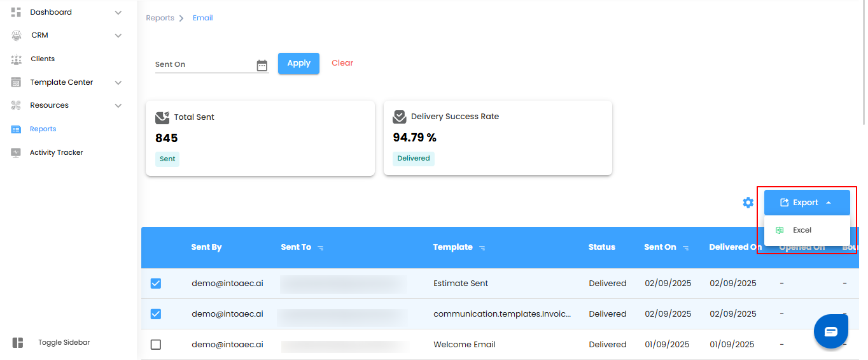The image size is (868, 360).
Task: Uncheck the Estimate Sent row checkbox
Action: 156,284
